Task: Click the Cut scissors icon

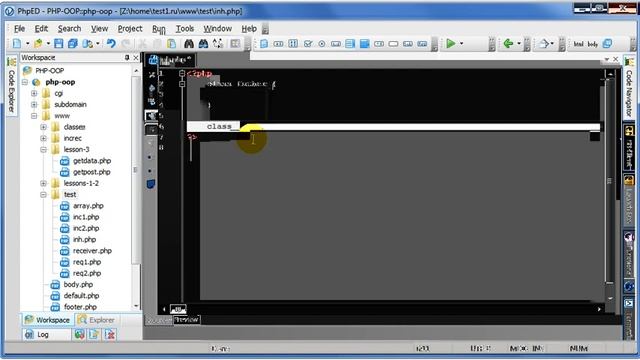Action: pos(142,43)
